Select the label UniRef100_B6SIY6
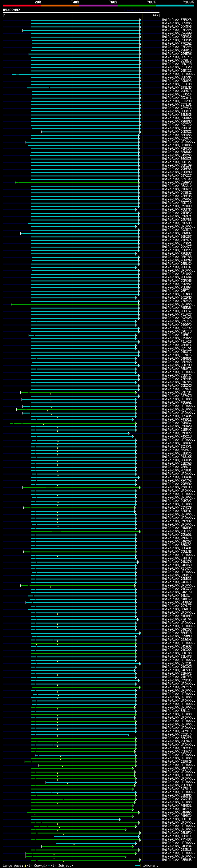 point(177,57)
